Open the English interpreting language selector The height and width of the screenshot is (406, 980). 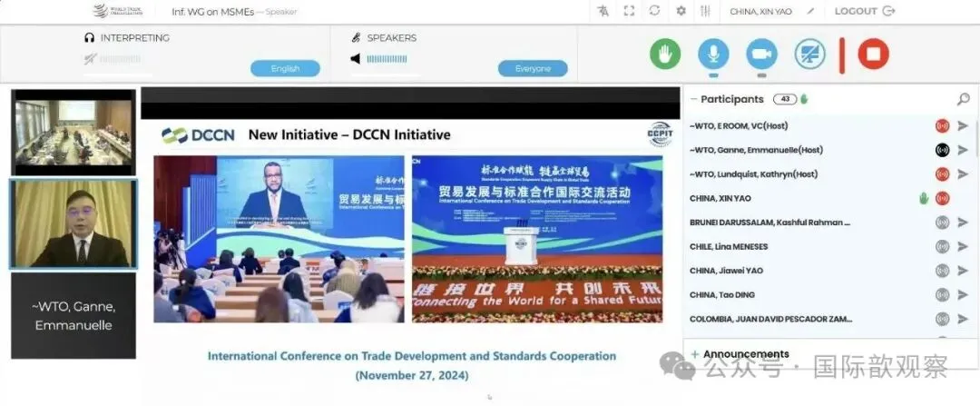(x=285, y=68)
